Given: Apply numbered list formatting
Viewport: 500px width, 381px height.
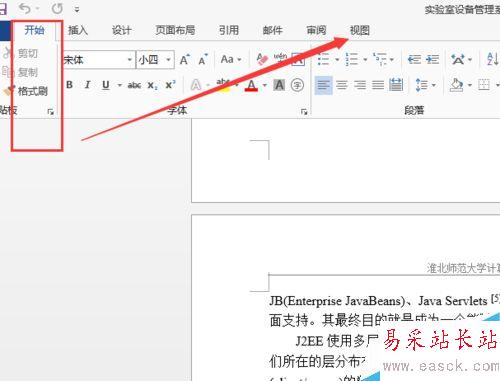Looking at the screenshot, I should [352, 59].
